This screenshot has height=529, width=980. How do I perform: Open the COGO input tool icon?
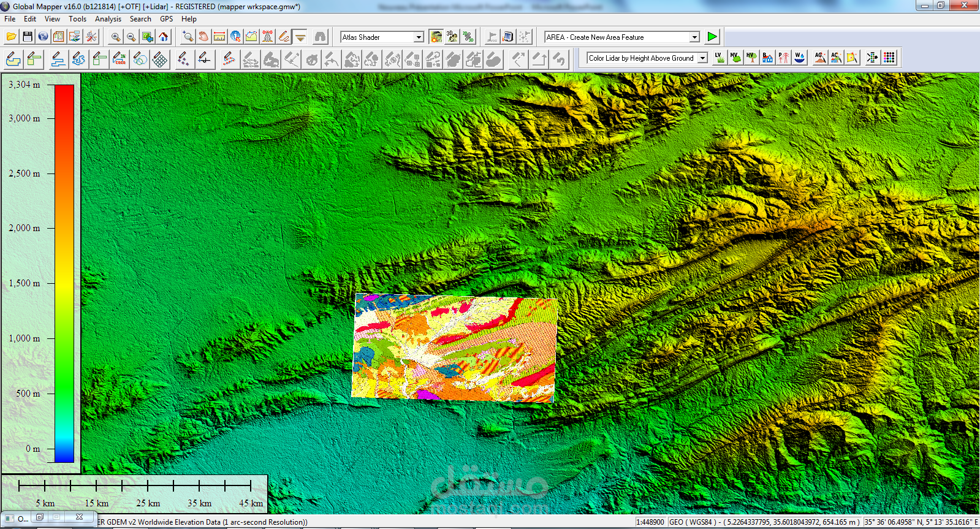point(120,59)
